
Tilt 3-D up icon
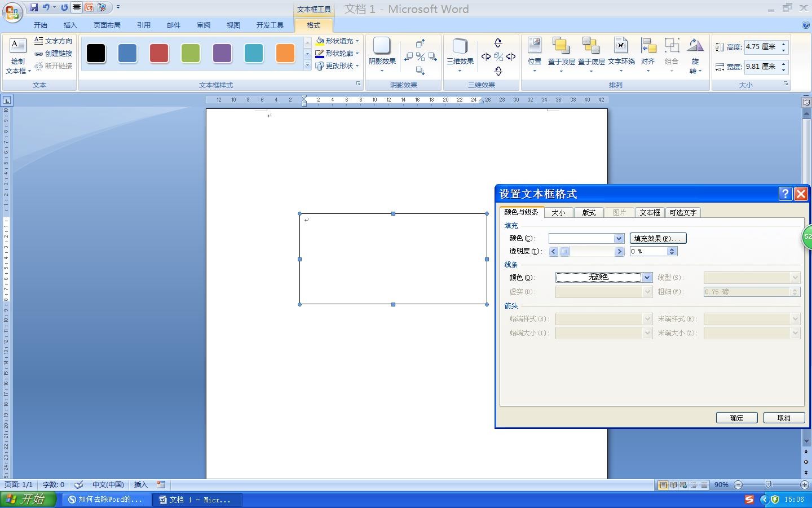498,43
